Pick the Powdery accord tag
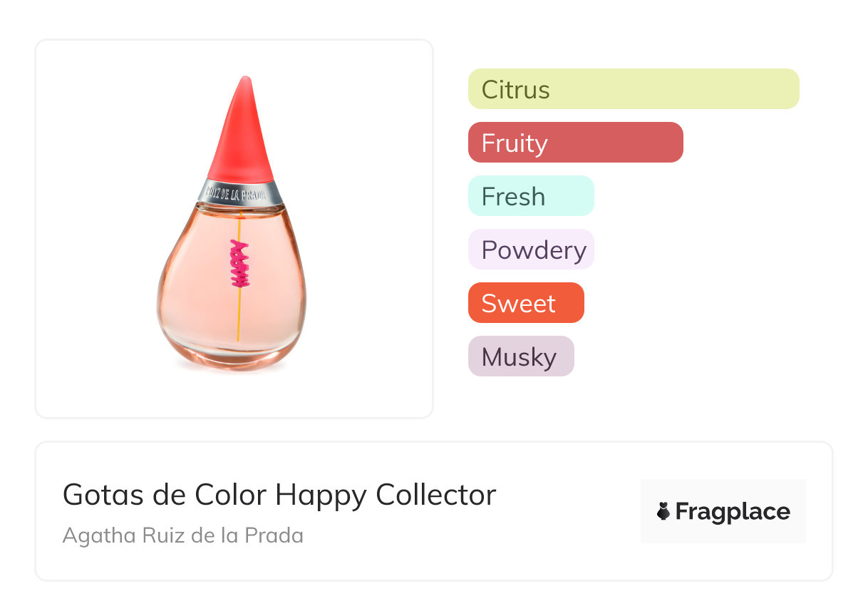The width and height of the screenshot is (868, 616). 530,250
